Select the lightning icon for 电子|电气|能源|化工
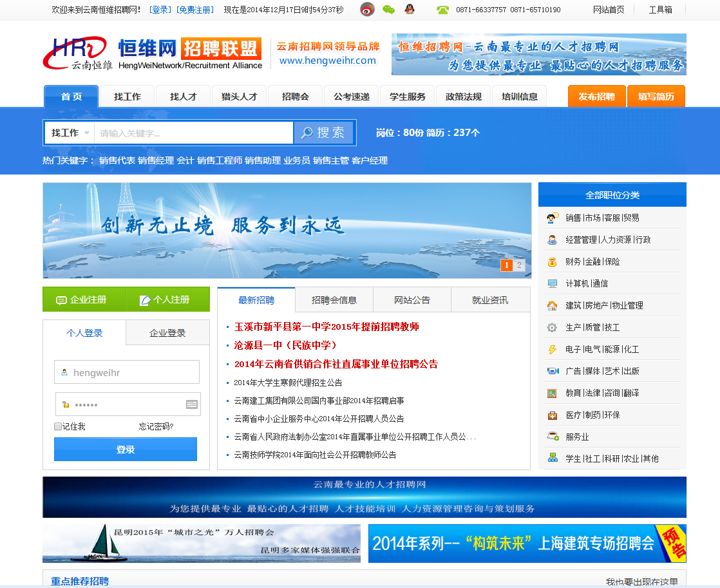The width and height of the screenshot is (720, 588). click(x=552, y=348)
